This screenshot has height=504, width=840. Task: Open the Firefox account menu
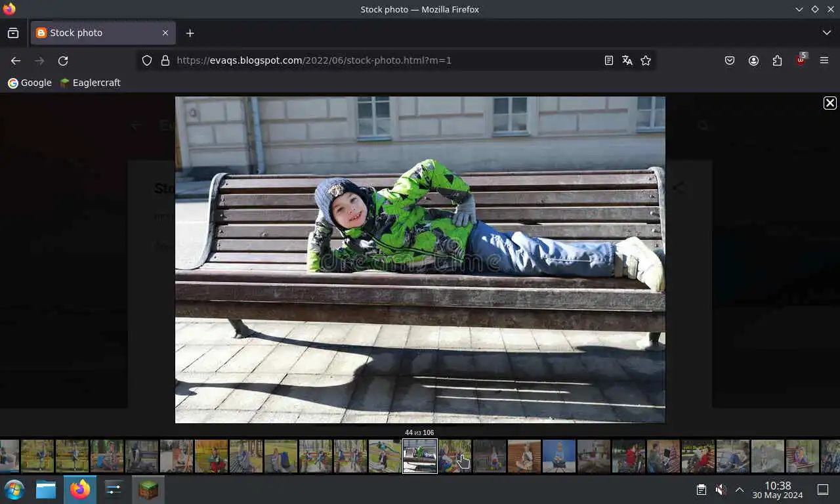point(753,60)
